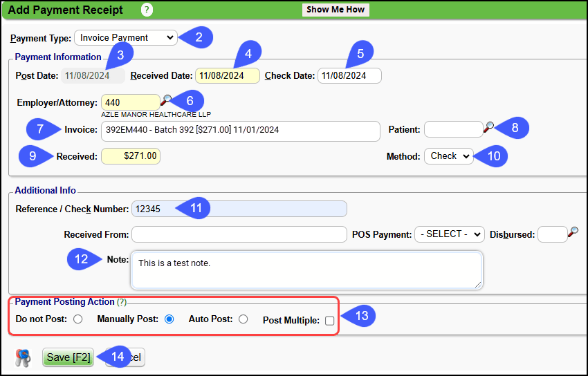588x376 pixels.
Task: Select the Do not Post radio button
Action: (x=77, y=319)
